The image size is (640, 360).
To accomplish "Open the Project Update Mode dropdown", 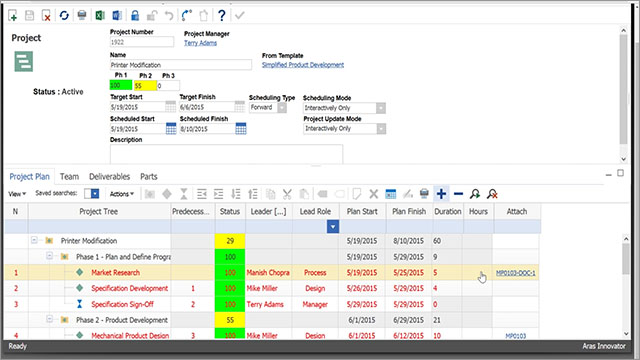I will pyautogui.click(x=381, y=129).
